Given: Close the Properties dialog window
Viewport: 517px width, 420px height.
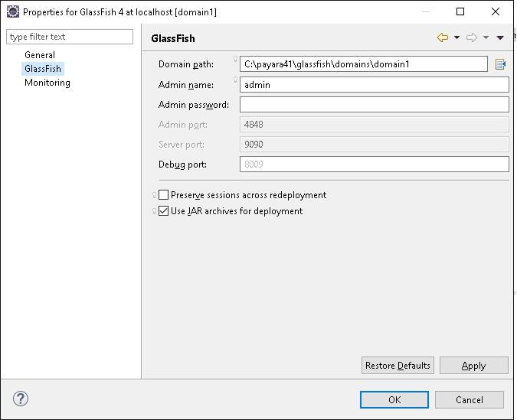Looking at the screenshot, I should (496, 12).
